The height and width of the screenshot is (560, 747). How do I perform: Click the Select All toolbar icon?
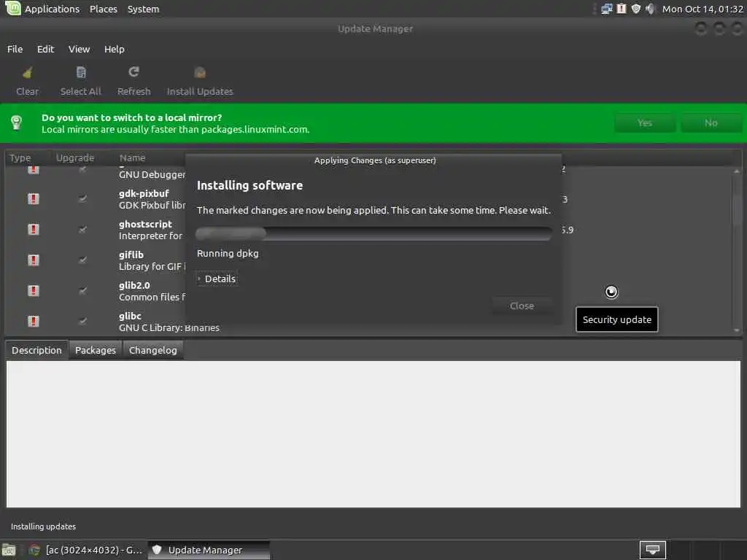pos(81,72)
